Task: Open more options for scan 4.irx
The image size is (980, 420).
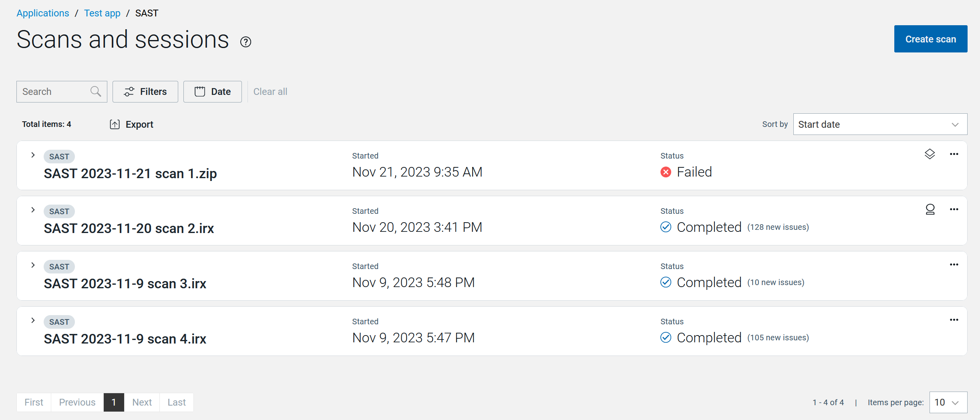Action: pyautogui.click(x=954, y=320)
